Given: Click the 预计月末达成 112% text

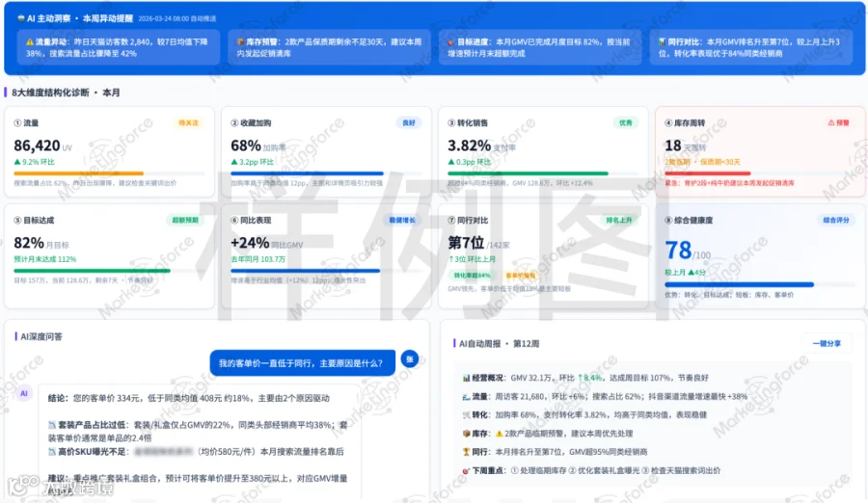Looking at the screenshot, I should click(44, 259).
